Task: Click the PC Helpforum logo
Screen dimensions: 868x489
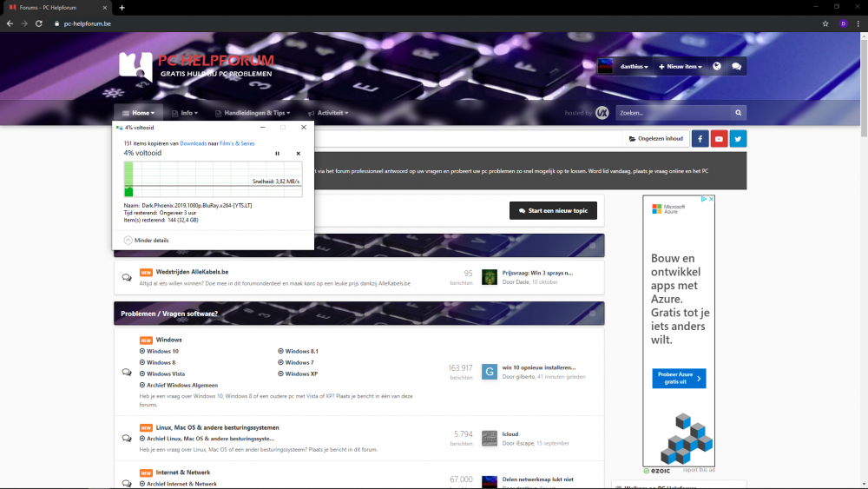Action: [196, 67]
